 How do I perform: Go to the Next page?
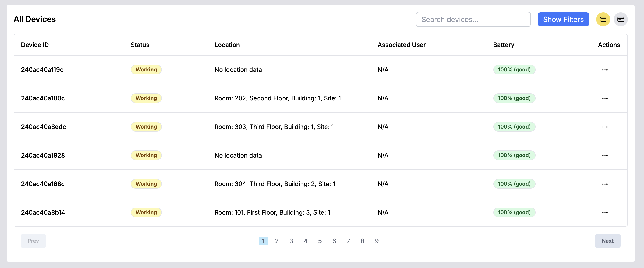pos(607,241)
